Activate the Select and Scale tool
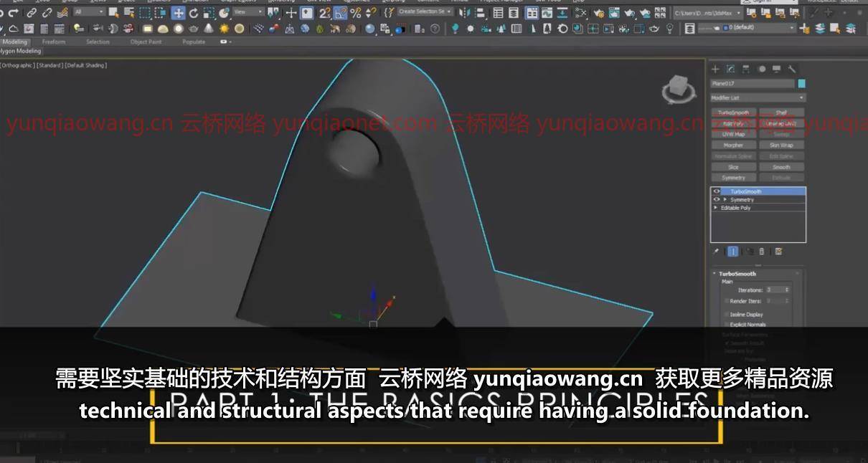The image size is (868, 463). 209,13
